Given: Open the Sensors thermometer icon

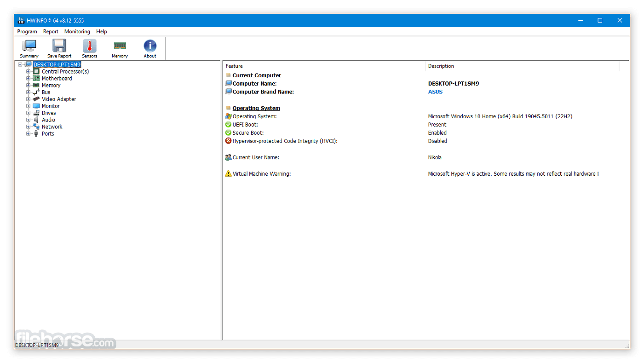Looking at the screenshot, I should coord(90,46).
